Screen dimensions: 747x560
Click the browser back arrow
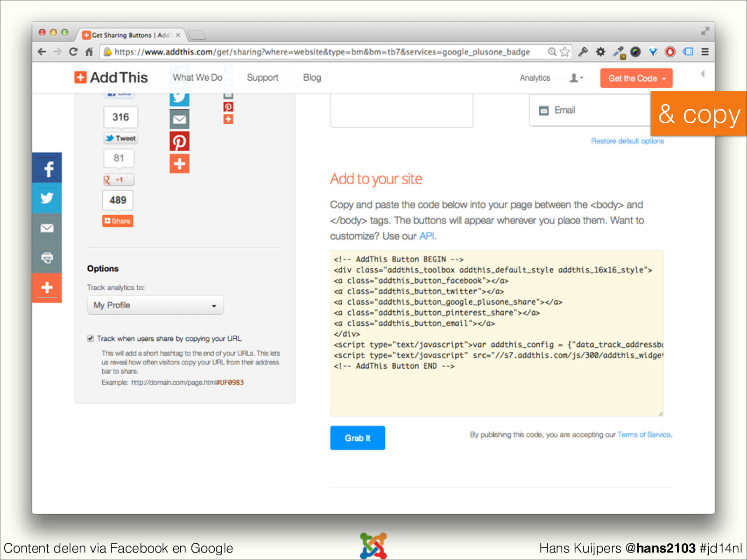42,52
